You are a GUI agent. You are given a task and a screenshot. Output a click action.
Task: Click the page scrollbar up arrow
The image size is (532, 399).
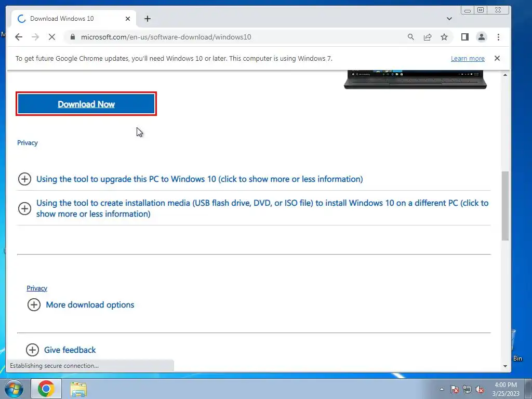505,75
